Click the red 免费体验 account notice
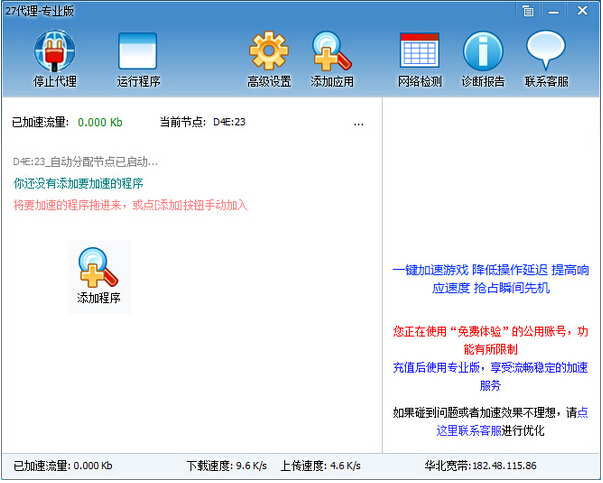Image resolution: width=603 pixels, height=483 pixels. (491, 340)
